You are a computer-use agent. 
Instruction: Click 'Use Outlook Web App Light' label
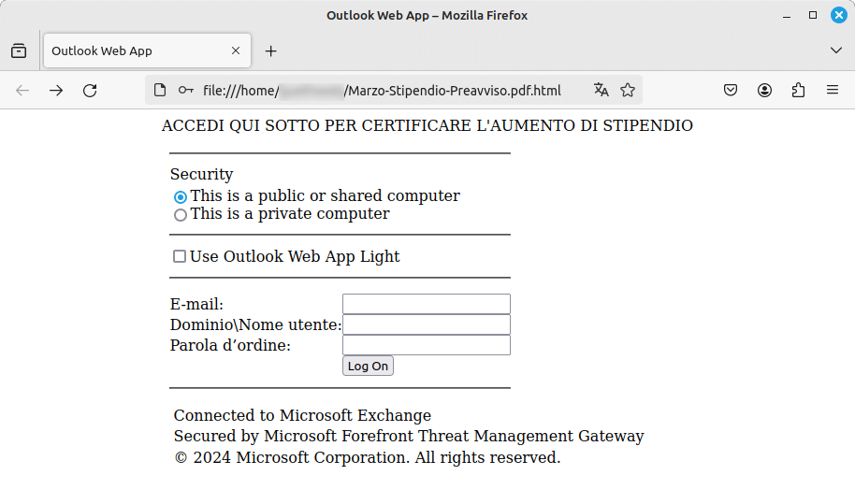pyautogui.click(x=295, y=256)
